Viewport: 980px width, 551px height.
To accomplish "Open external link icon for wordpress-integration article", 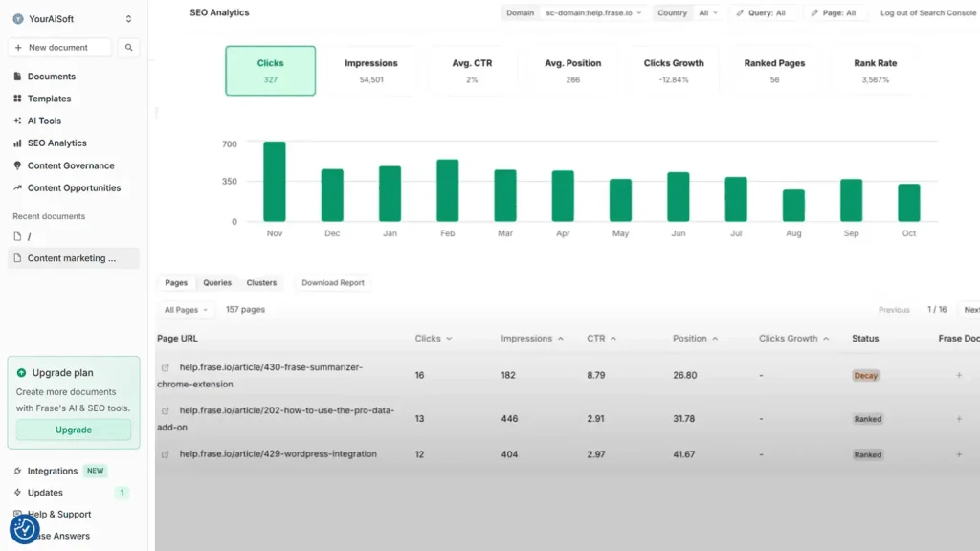I will (x=165, y=454).
